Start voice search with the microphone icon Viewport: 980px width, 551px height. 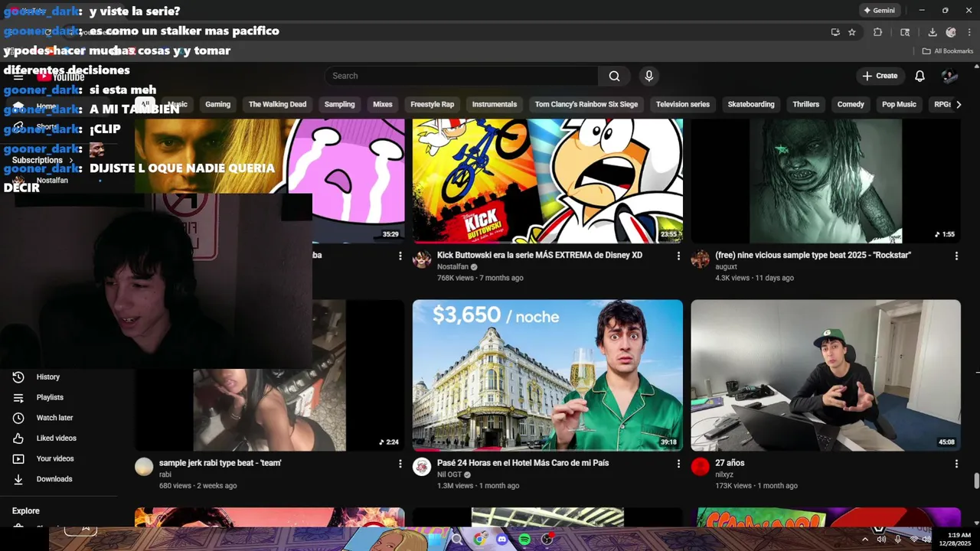[649, 76]
